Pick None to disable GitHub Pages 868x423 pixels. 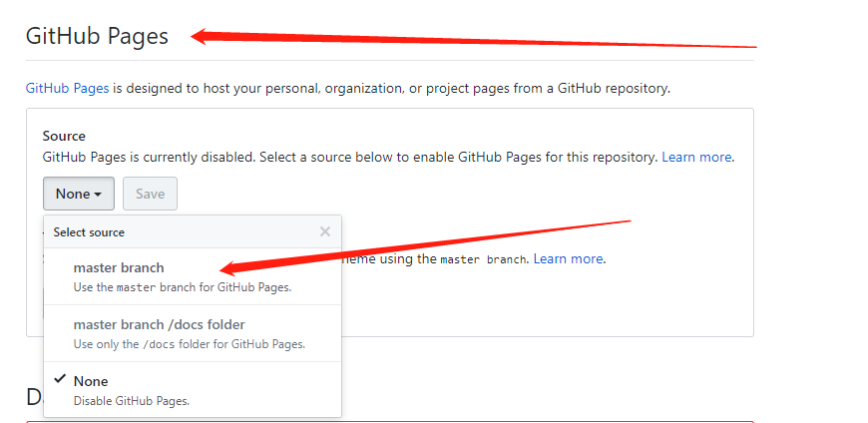point(91,381)
